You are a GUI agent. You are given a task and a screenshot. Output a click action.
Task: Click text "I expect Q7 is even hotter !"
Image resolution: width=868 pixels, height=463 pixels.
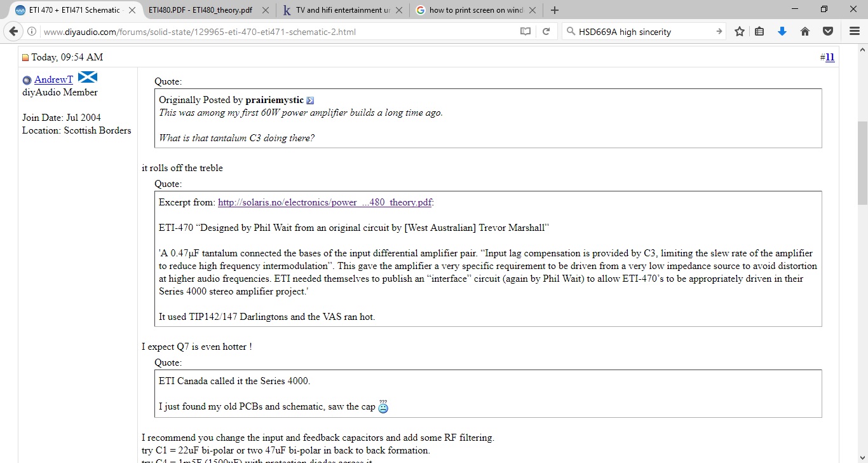(197, 347)
